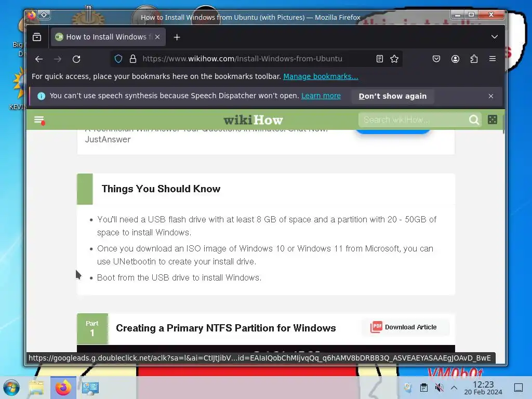Select the How to Install Windows tab
Image resolution: width=532 pixels, height=399 pixels.
(108, 37)
